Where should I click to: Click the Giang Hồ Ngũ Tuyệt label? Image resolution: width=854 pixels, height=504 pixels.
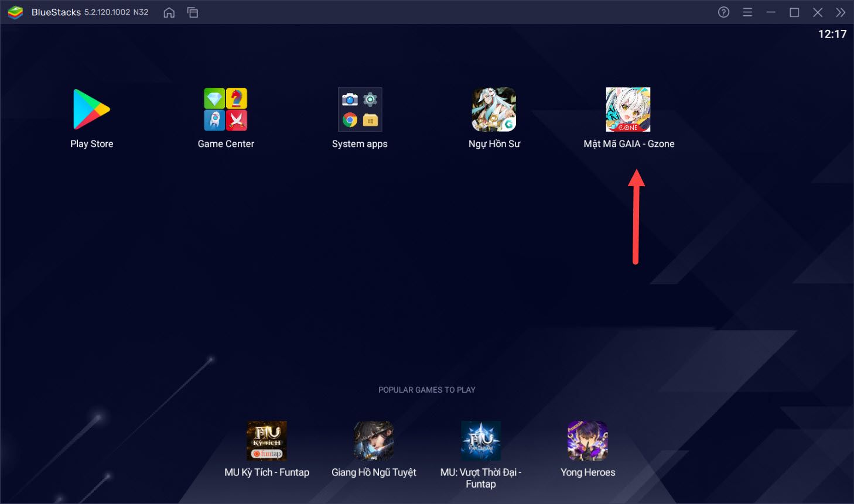click(x=374, y=472)
